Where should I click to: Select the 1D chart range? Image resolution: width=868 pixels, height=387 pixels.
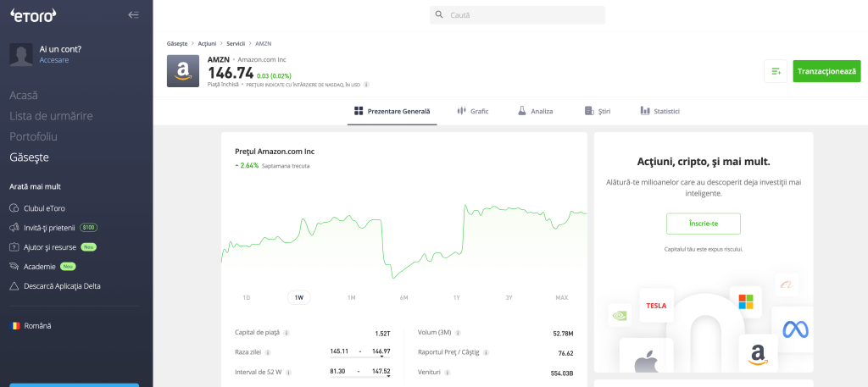pyautogui.click(x=247, y=297)
